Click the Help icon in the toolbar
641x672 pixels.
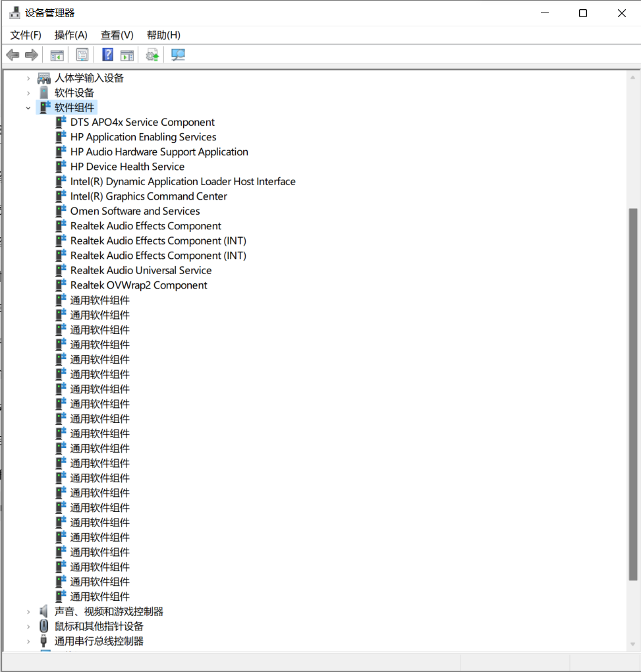(107, 55)
